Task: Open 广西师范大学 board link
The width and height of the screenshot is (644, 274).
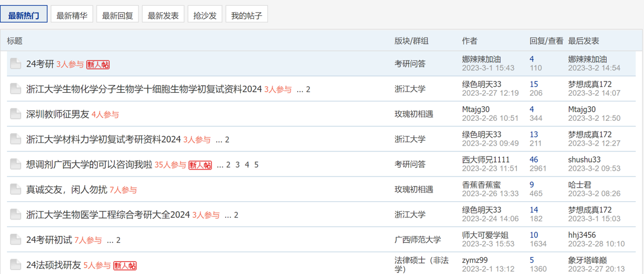Action: point(418,240)
